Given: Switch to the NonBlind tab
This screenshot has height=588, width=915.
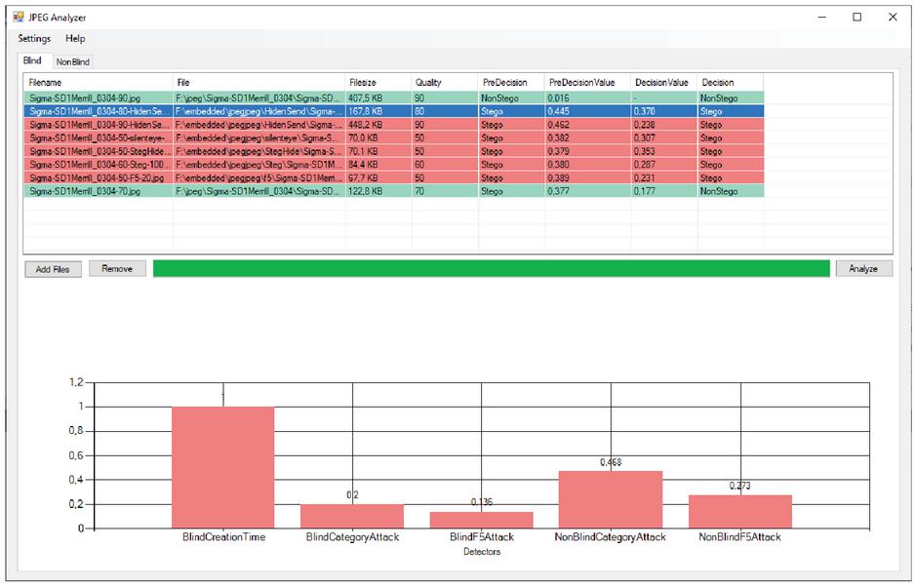Looking at the screenshot, I should coord(72,61).
